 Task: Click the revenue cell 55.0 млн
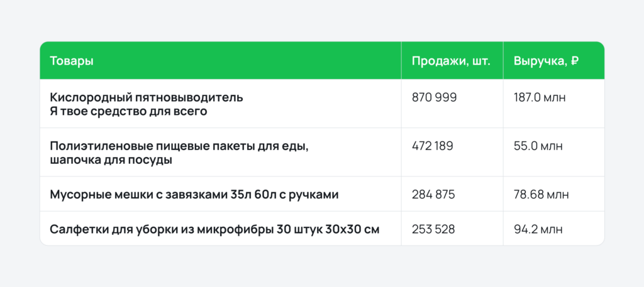click(x=538, y=146)
